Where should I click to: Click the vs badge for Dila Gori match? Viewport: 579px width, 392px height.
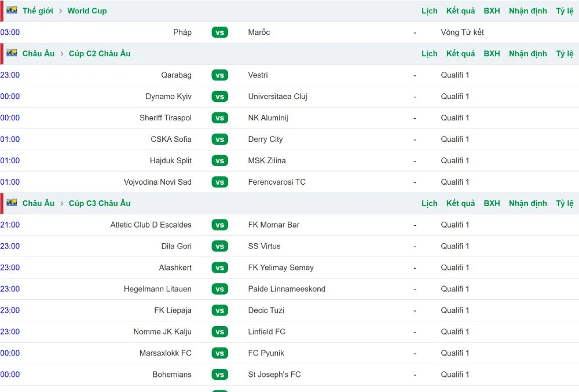[x=219, y=247]
